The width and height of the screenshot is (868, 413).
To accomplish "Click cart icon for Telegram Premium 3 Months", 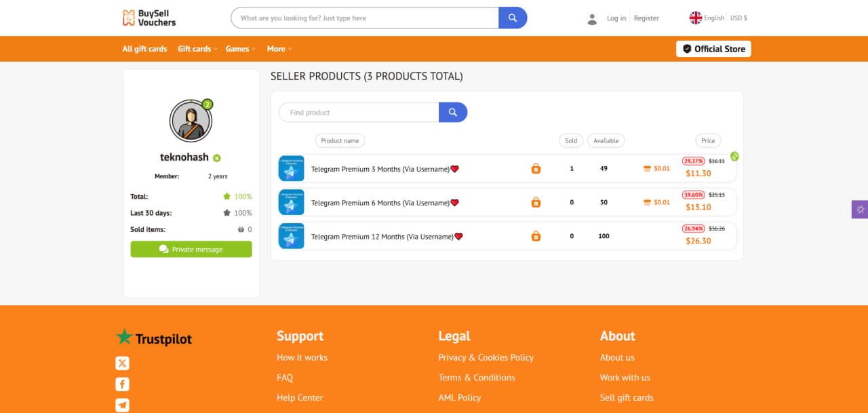I will coord(536,169).
